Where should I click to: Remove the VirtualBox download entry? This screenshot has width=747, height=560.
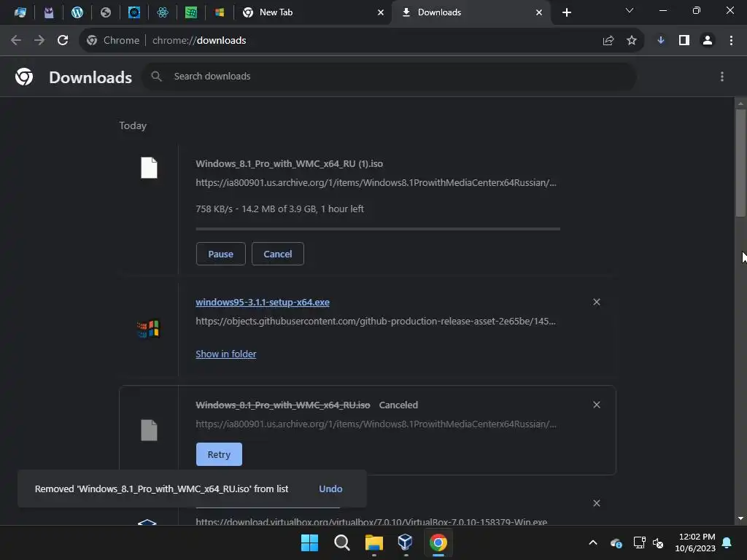pyautogui.click(x=597, y=503)
